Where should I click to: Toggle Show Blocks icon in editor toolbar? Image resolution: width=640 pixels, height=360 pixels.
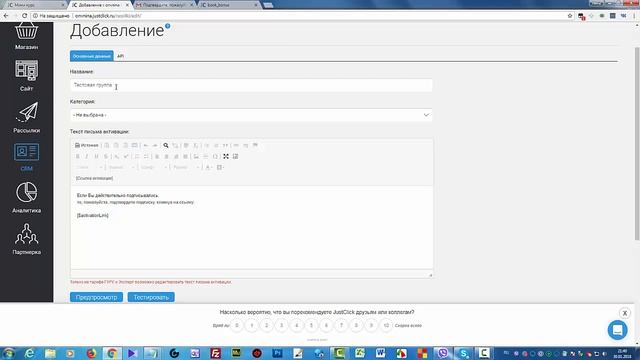click(236, 156)
